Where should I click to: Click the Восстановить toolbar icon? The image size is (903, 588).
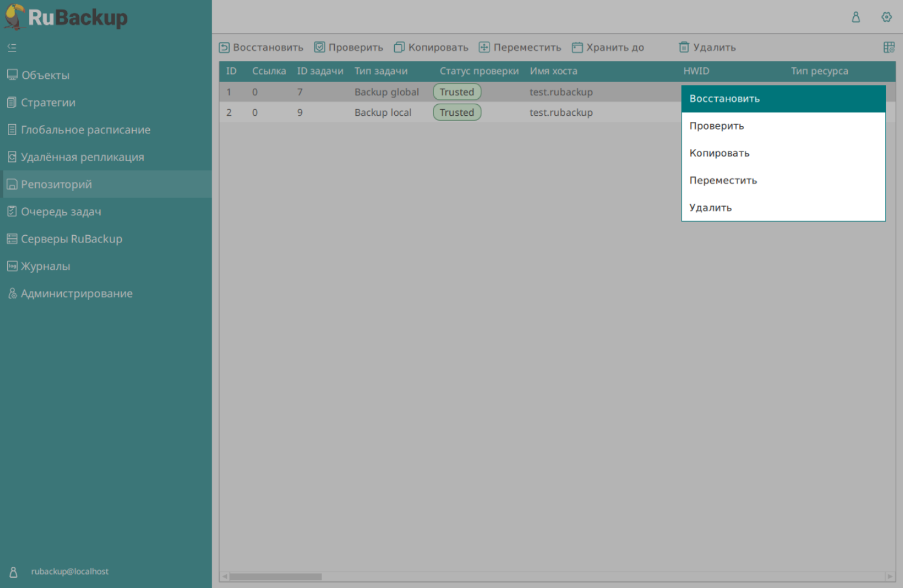tap(224, 47)
